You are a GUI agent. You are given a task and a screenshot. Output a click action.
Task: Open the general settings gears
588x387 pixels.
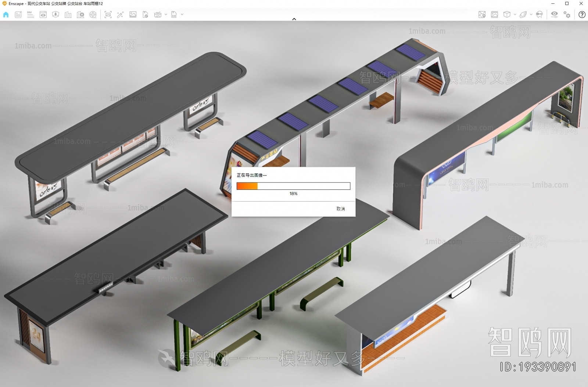[567, 15]
